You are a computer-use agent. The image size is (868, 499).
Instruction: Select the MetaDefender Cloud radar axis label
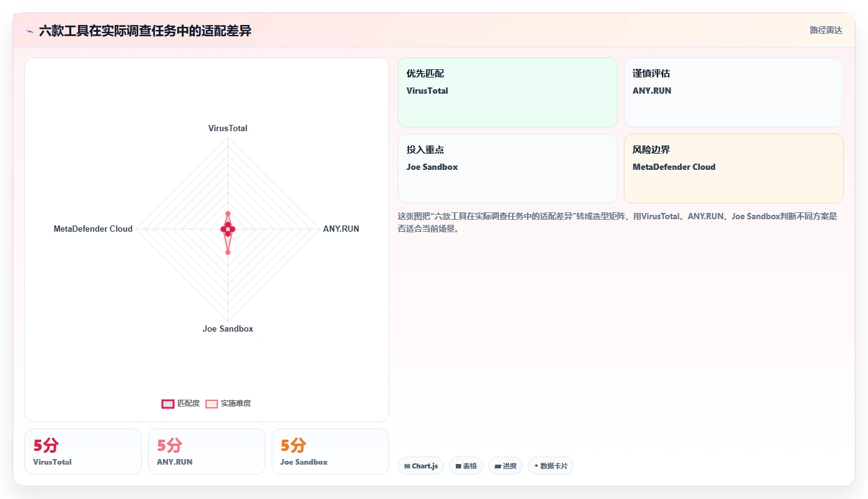click(93, 229)
